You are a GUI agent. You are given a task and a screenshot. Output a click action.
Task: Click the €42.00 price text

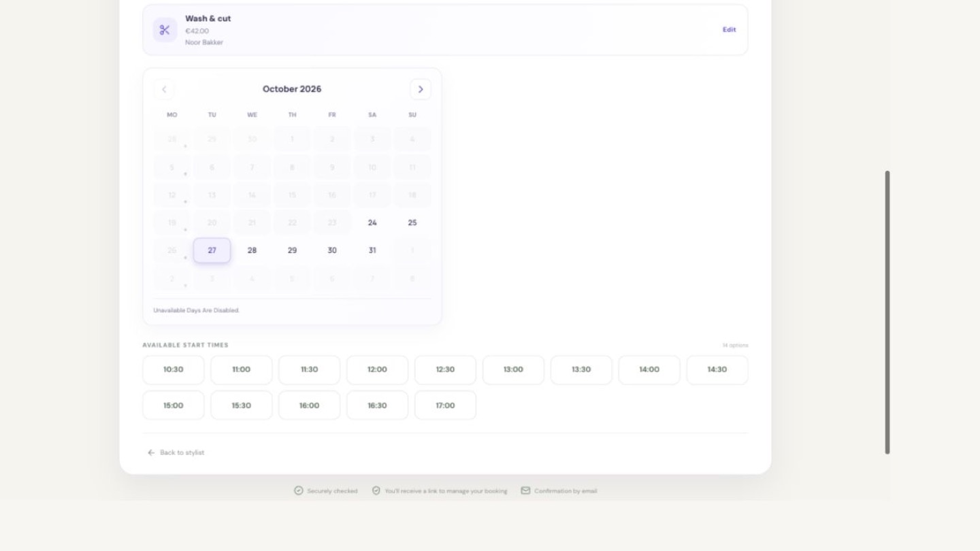[x=197, y=31]
